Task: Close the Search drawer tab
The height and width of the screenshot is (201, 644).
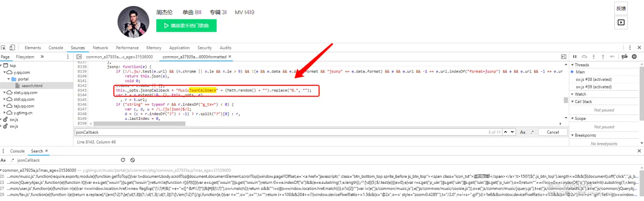Action: click(46, 151)
